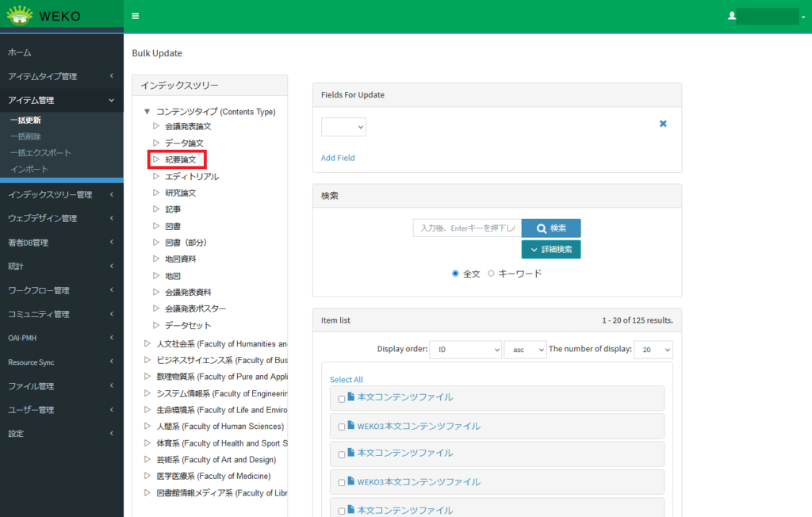Expand 人文社会系 faculty tree node
812x517 pixels.
147,344
